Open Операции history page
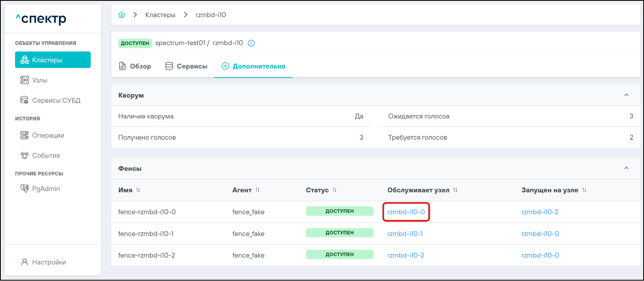This screenshot has height=281, width=644. pyautogui.click(x=48, y=135)
